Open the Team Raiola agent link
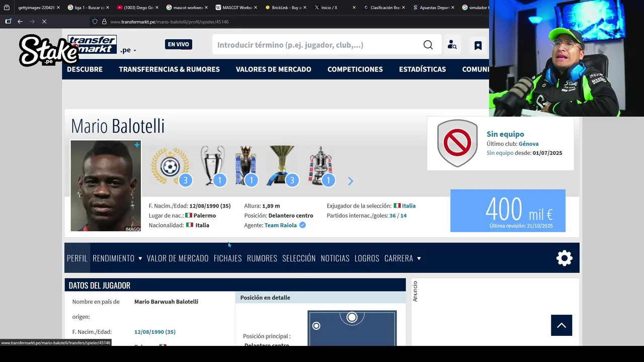 pos(281,225)
